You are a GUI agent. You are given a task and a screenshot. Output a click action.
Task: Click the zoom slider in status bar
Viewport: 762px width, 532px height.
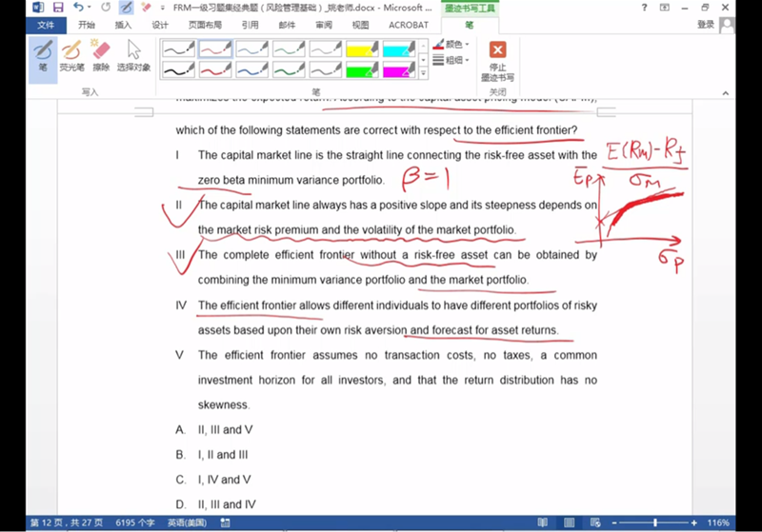[655, 522]
